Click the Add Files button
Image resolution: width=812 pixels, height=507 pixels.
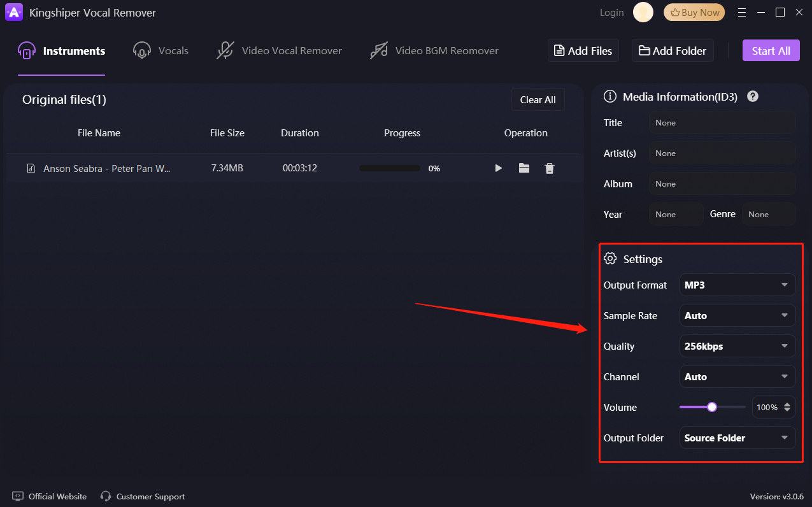(583, 50)
